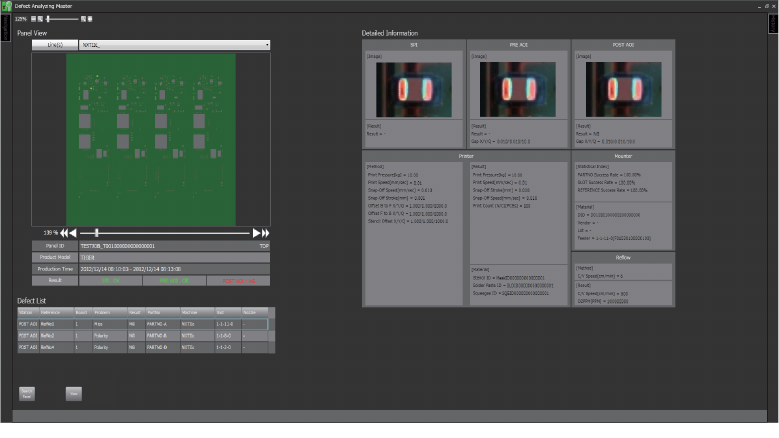Click the last zoom icon in the top toolbar

(x=91, y=18)
